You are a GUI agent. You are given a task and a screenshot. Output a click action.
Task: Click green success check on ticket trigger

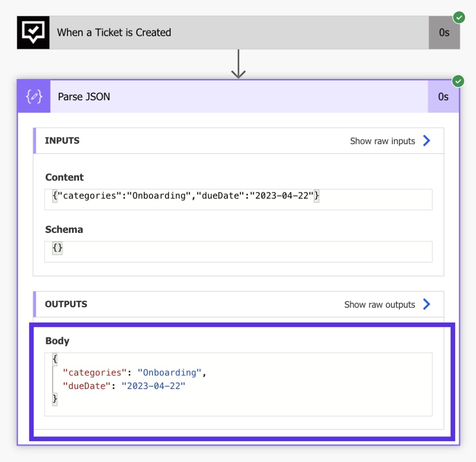point(459,18)
